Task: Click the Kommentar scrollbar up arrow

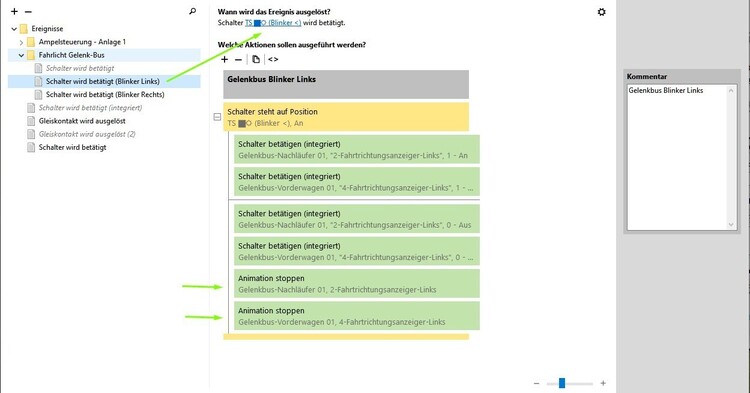Action: tap(731, 90)
